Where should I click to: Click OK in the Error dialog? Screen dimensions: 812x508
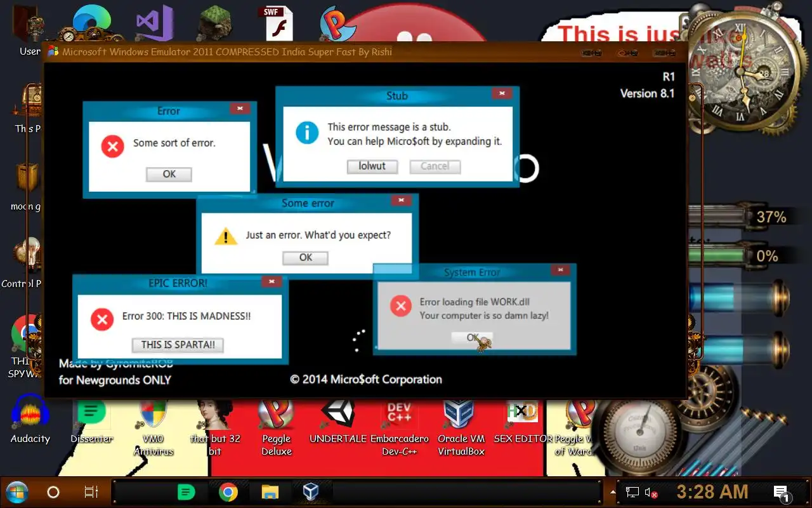pyautogui.click(x=169, y=174)
